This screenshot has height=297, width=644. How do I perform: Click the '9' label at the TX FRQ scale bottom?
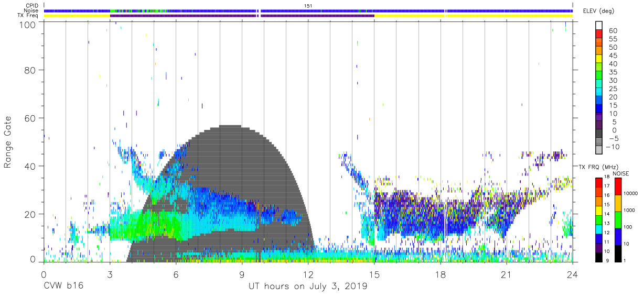[607, 261]
